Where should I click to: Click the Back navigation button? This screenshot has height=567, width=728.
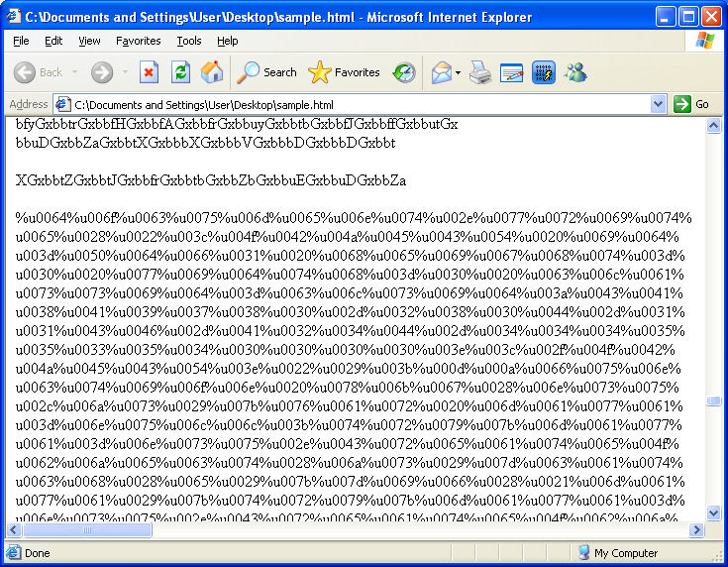(x=38, y=72)
